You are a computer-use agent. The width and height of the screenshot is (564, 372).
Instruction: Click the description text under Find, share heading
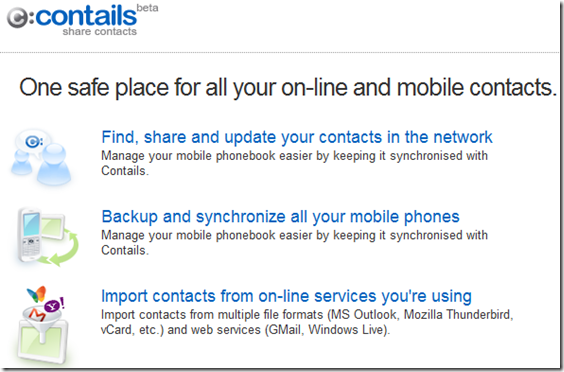[x=294, y=163]
